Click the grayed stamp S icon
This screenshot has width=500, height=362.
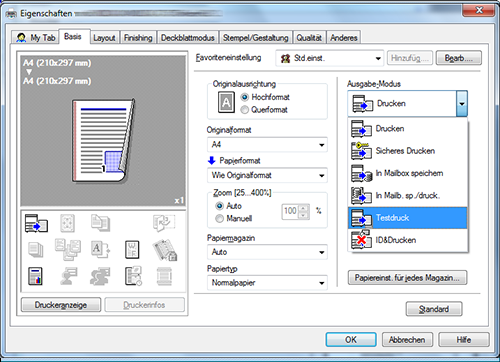coord(100,276)
